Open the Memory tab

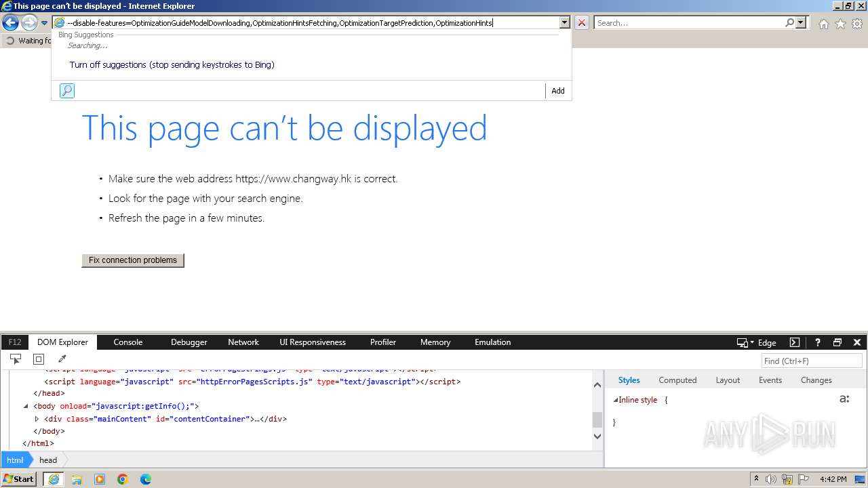435,342
